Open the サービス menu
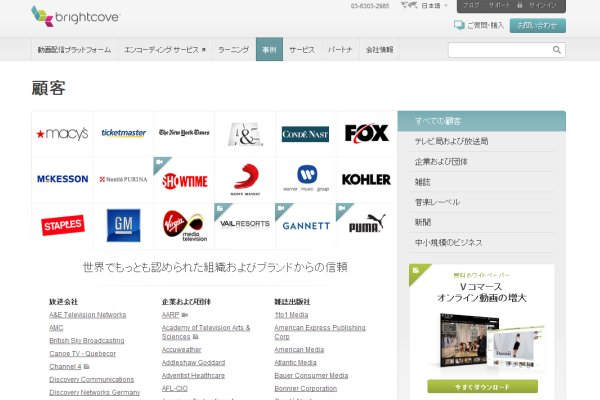The image size is (600, 400). [302, 50]
